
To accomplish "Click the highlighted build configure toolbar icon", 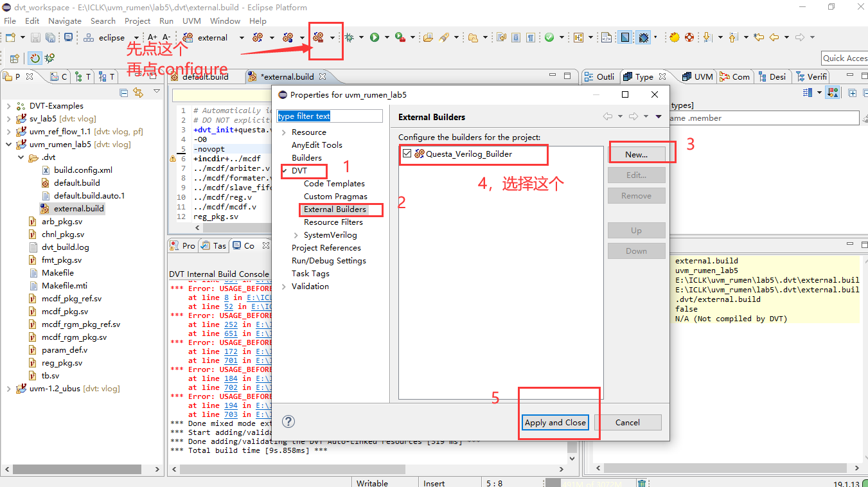I will coord(319,37).
